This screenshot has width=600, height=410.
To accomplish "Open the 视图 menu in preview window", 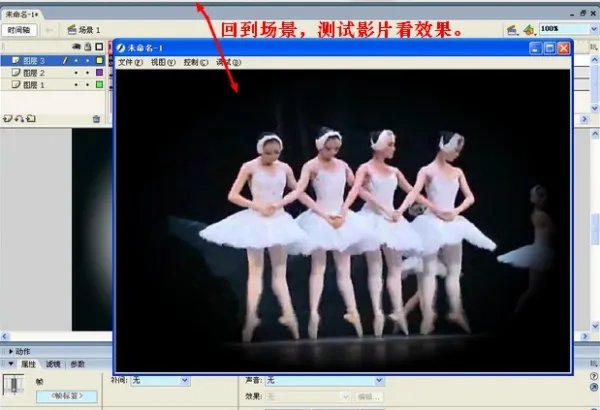I will click(x=163, y=62).
